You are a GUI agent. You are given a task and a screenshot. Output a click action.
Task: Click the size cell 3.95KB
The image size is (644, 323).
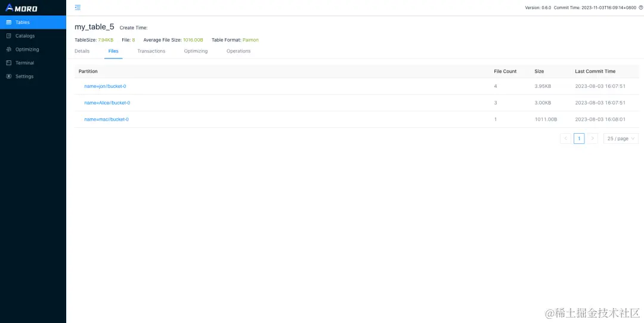543,87
